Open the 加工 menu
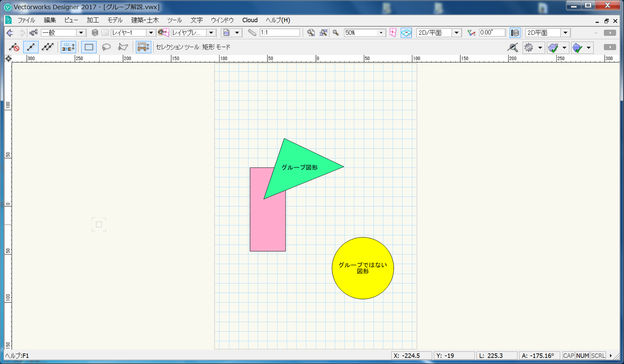The height and width of the screenshot is (364, 624). tap(93, 20)
